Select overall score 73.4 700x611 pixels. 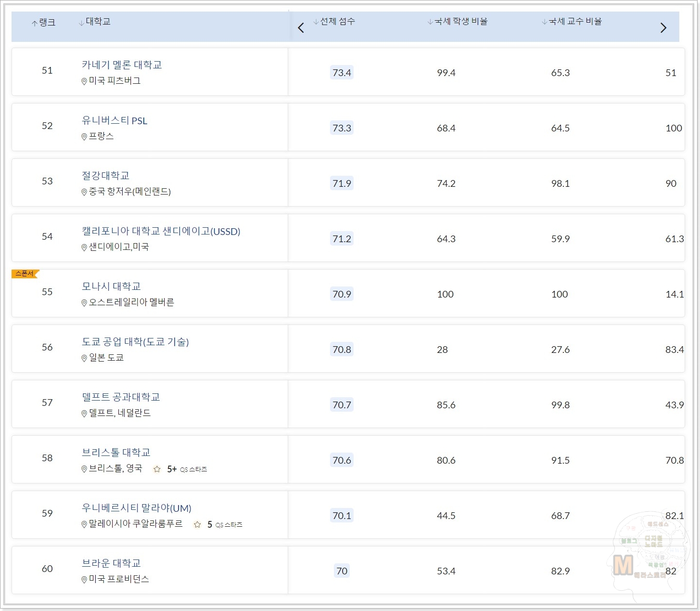point(342,73)
